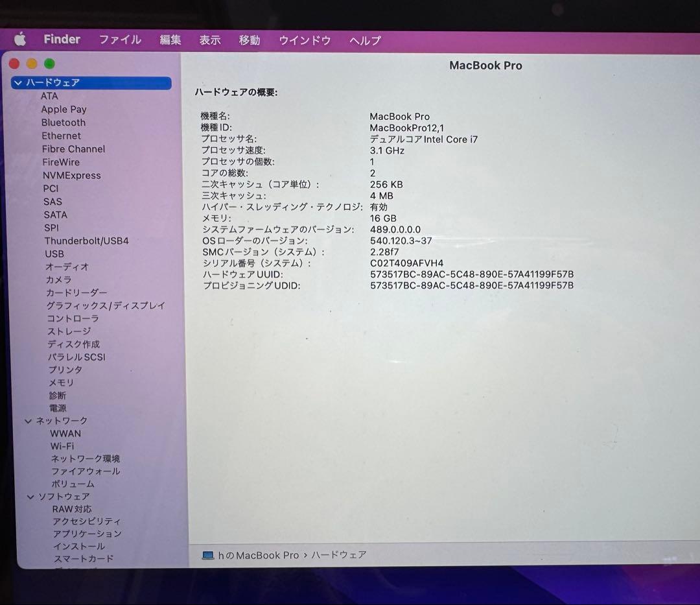Open the Apple menu
This screenshot has width=700, height=605.
point(20,40)
